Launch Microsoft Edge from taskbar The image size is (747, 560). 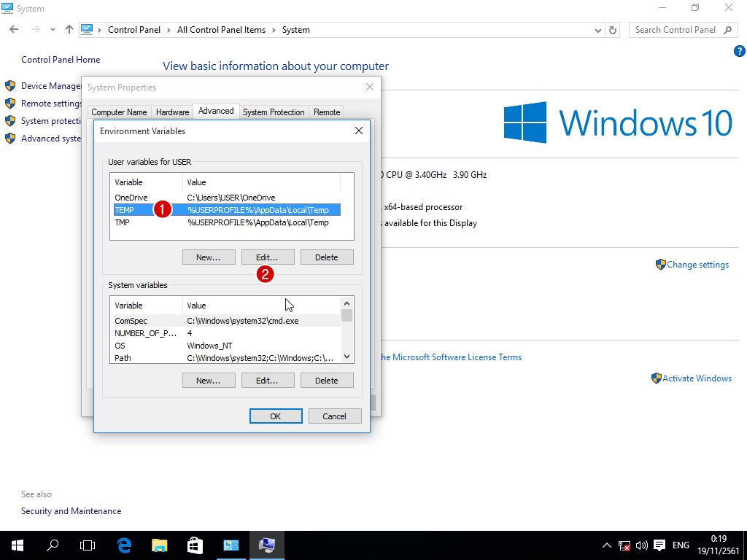click(x=124, y=545)
